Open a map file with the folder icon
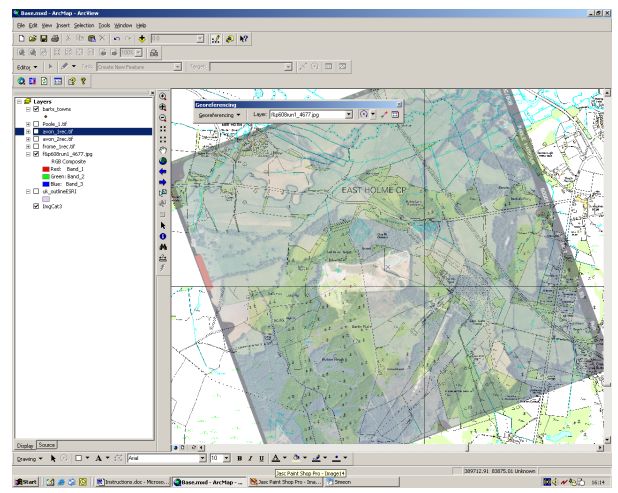 (x=32, y=39)
